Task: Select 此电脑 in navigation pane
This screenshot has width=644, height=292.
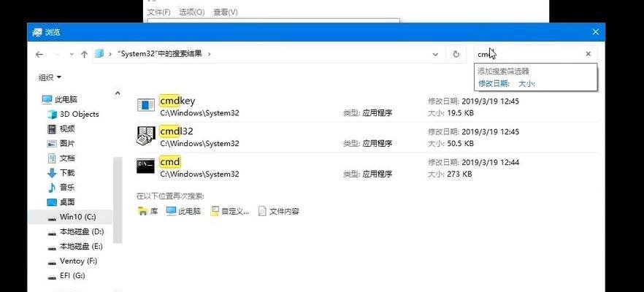Action: click(x=60, y=99)
